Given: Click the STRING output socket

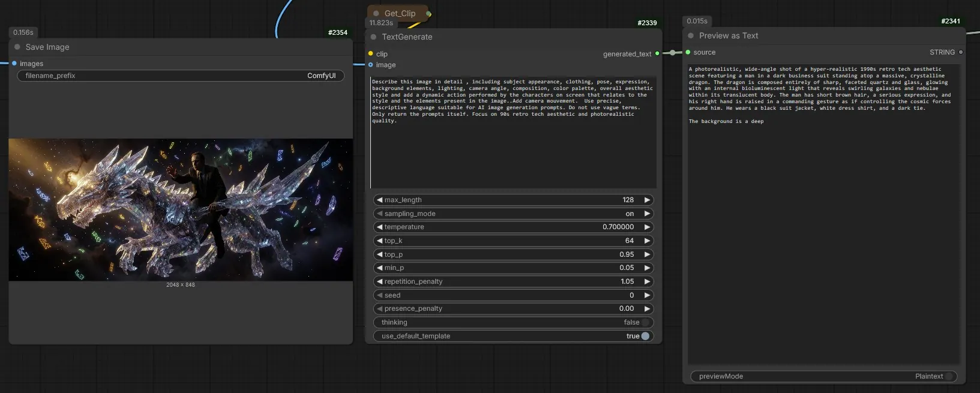Looking at the screenshot, I should (961, 52).
